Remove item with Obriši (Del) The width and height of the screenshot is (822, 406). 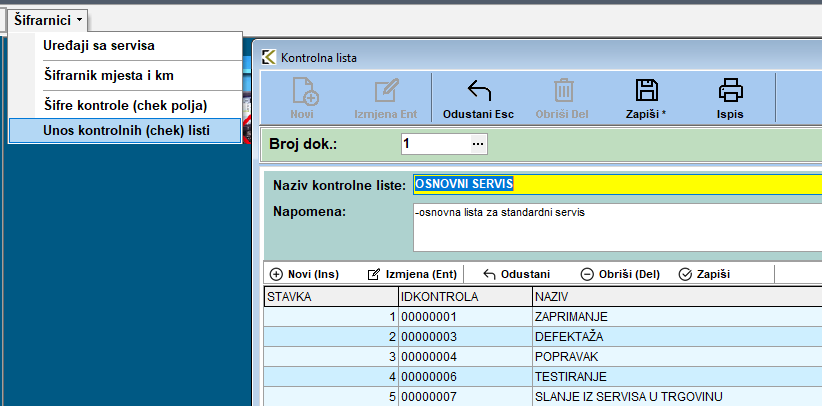coord(620,274)
